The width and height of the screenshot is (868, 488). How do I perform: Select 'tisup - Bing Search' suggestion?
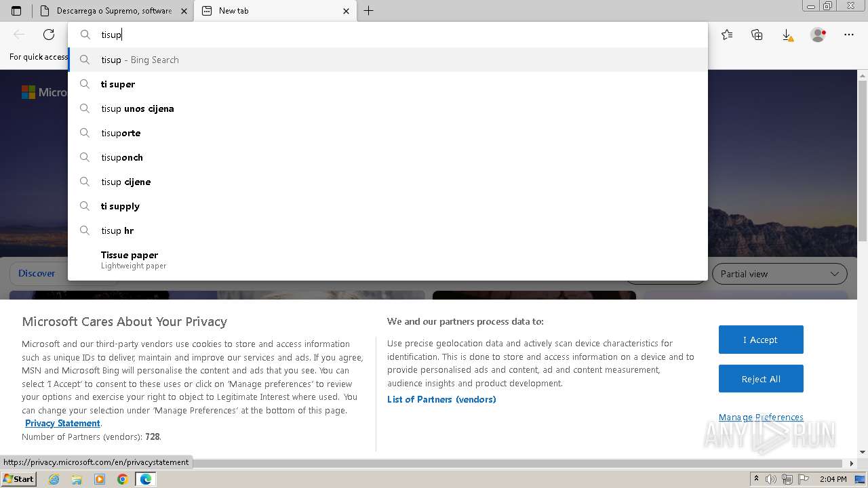tap(388, 60)
